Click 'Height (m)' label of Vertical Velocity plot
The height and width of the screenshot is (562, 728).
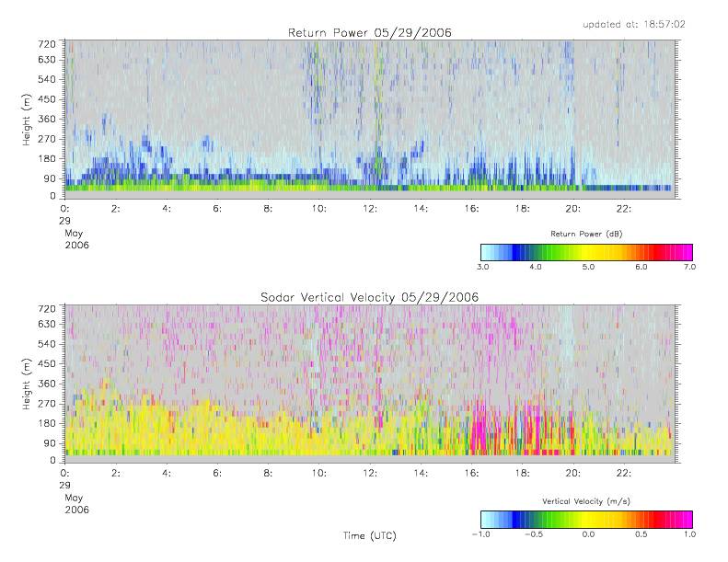point(26,384)
